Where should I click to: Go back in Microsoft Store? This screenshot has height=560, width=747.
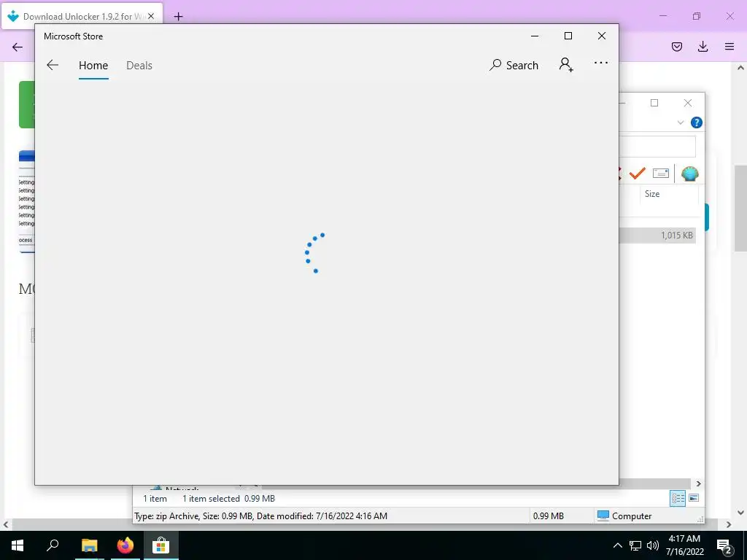click(53, 65)
